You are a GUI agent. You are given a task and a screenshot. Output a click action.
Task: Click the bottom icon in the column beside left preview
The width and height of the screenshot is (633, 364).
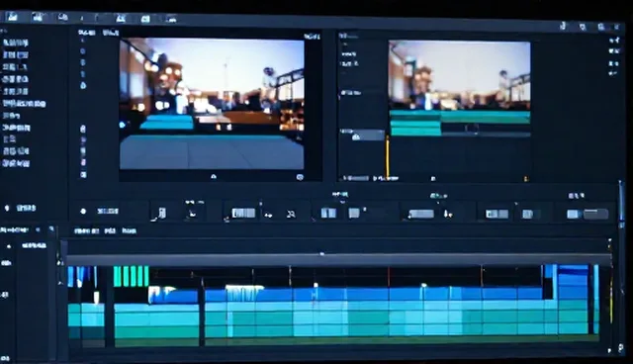[x=83, y=175]
